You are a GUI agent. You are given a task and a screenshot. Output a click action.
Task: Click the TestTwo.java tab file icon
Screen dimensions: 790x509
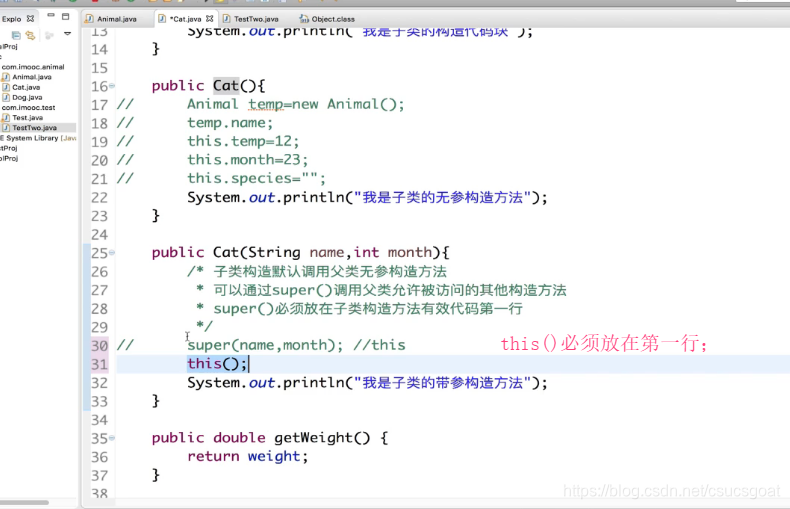[x=227, y=19]
